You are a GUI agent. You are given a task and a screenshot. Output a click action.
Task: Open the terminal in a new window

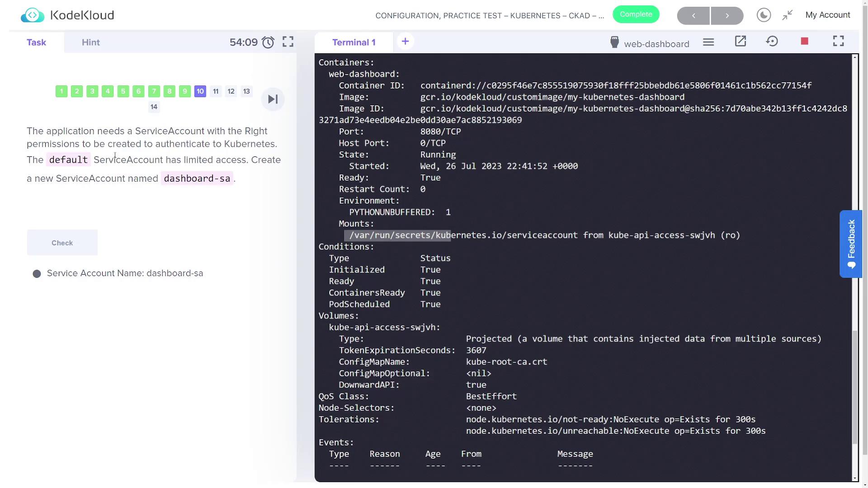740,42
